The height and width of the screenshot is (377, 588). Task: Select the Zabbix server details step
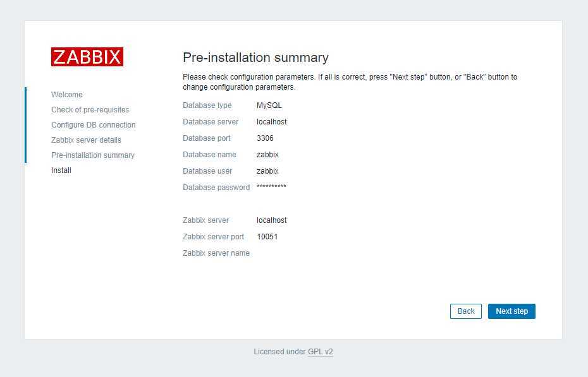[86, 140]
